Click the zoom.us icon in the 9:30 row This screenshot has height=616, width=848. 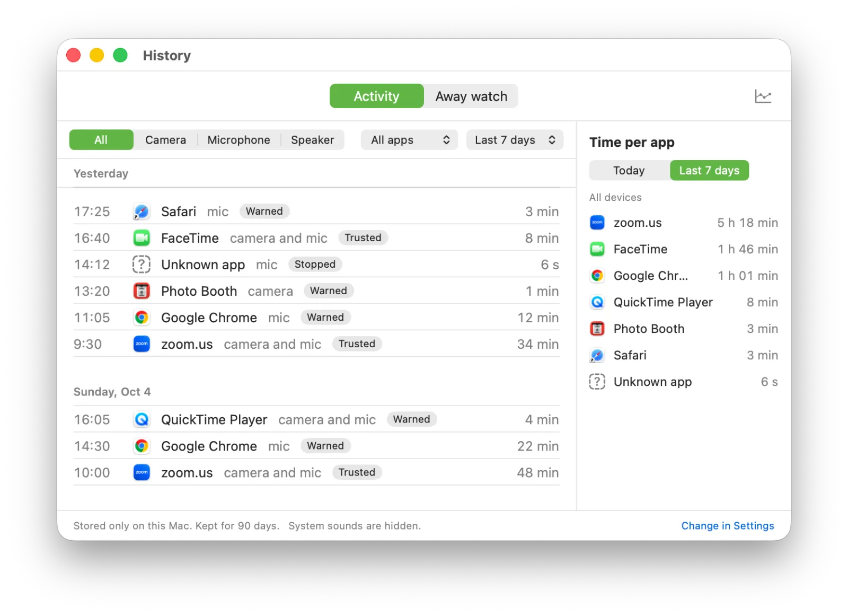pos(142,344)
